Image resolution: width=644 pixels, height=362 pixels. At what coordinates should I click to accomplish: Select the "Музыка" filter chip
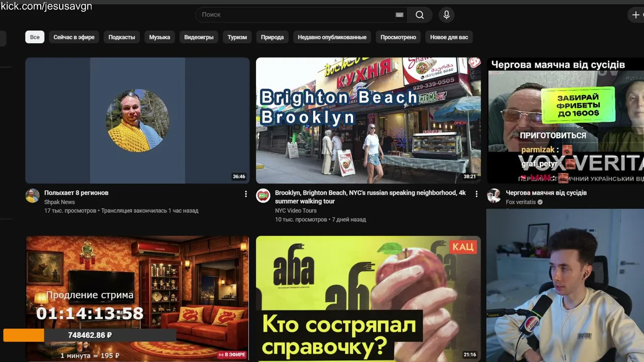click(x=159, y=37)
